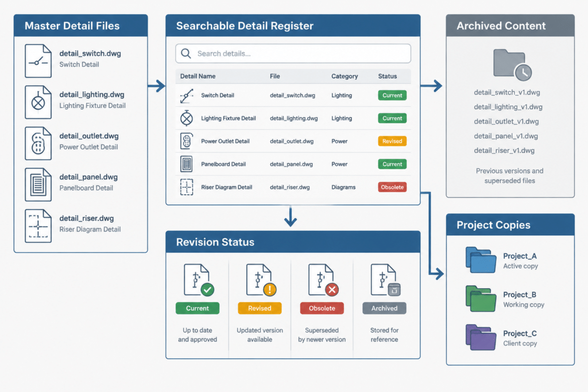Click the document icon with red X
Screen dimensions: 588x392
click(x=323, y=280)
